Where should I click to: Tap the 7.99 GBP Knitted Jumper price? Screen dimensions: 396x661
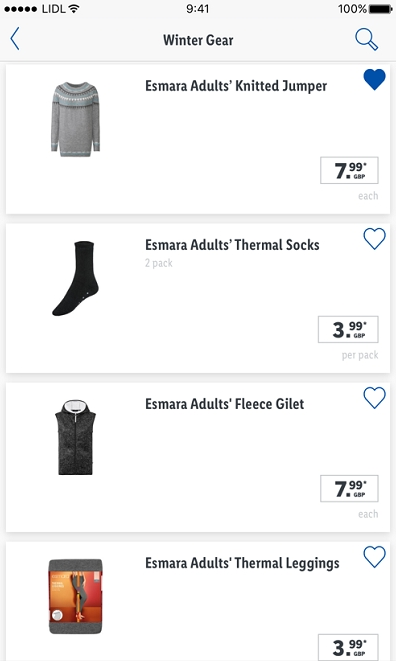click(349, 170)
